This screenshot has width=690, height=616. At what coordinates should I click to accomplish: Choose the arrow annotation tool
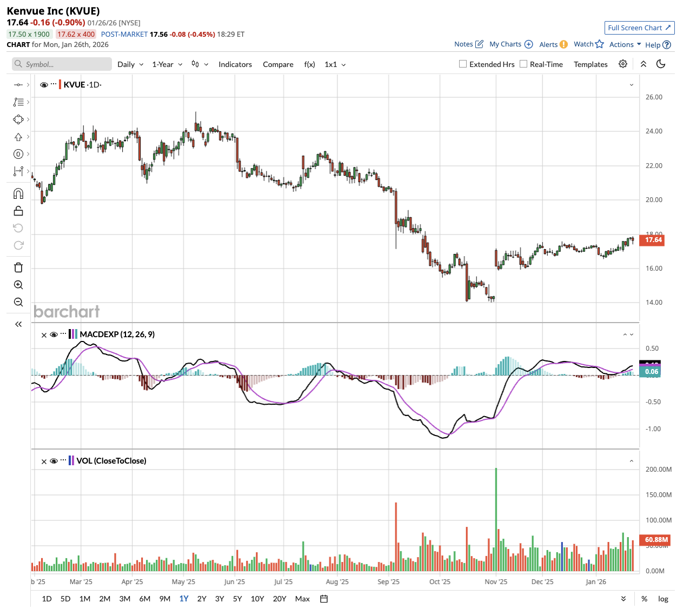[x=18, y=137]
